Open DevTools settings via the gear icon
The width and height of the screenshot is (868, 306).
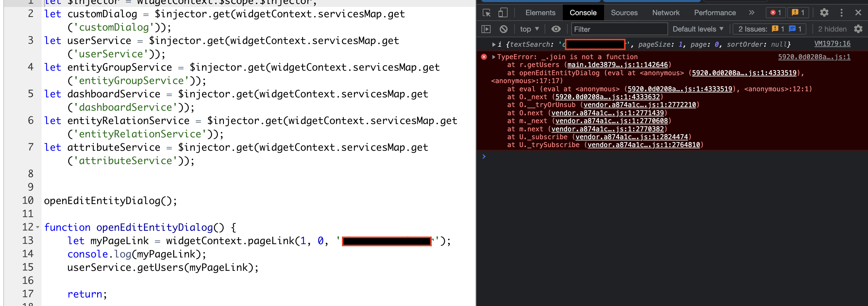click(x=824, y=12)
